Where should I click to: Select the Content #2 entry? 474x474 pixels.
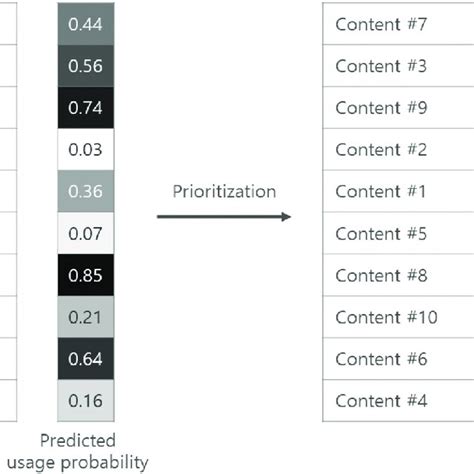pos(398,149)
